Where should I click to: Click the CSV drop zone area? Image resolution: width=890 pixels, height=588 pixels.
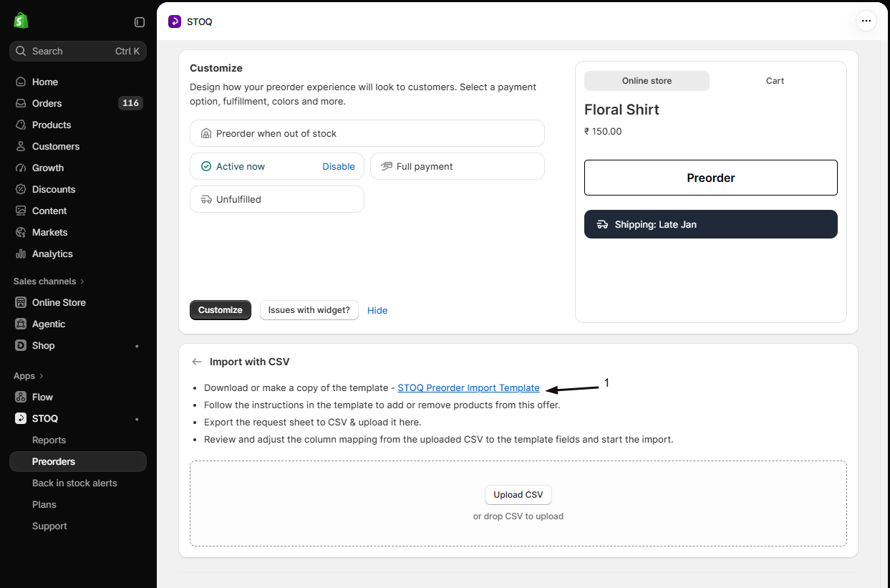pyautogui.click(x=518, y=503)
